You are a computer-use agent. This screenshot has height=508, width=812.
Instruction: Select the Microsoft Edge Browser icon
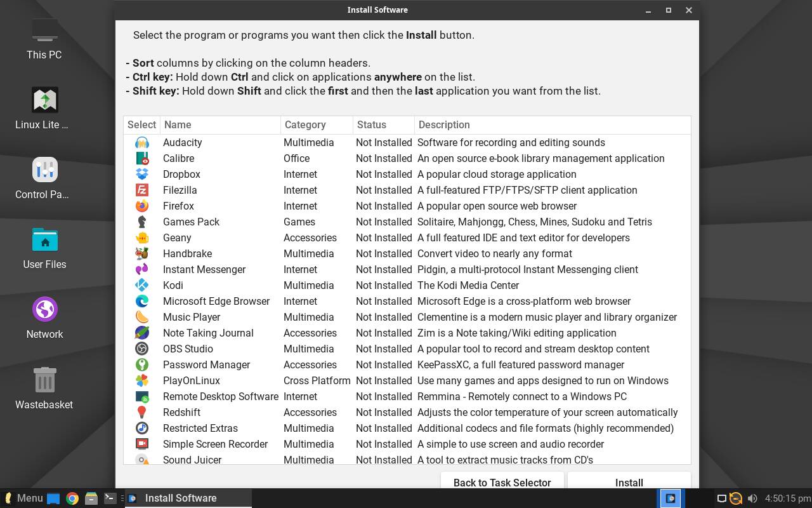click(x=142, y=301)
